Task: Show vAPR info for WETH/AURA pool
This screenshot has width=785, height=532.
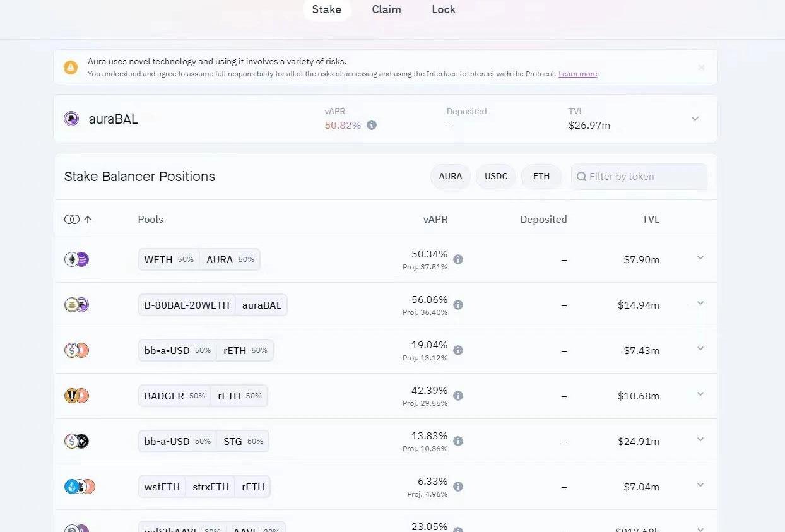Action: click(458, 259)
